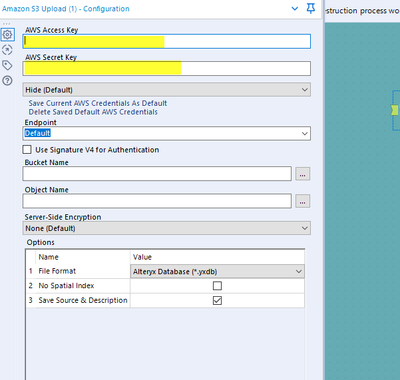Enable Use Signature V4 for Authentication

tap(27, 150)
